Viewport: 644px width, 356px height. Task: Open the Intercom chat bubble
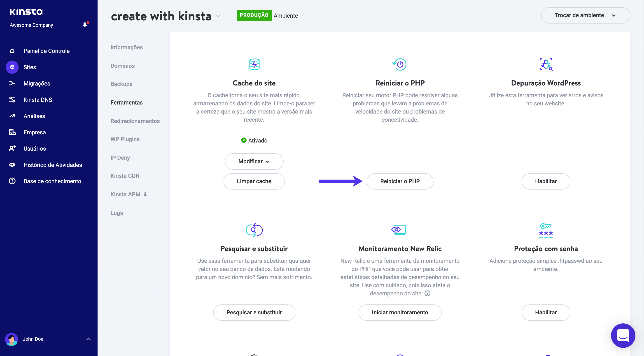(x=623, y=335)
